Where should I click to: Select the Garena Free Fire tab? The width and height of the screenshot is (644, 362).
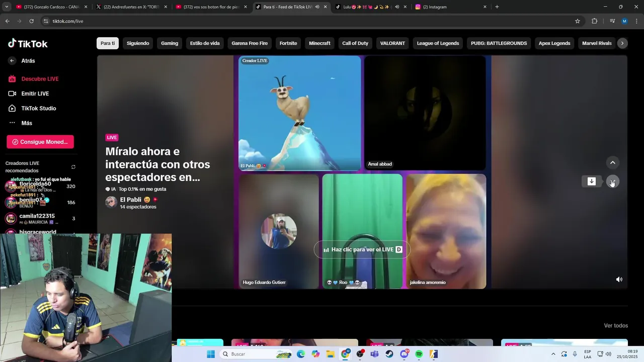pyautogui.click(x=250, y=43)
